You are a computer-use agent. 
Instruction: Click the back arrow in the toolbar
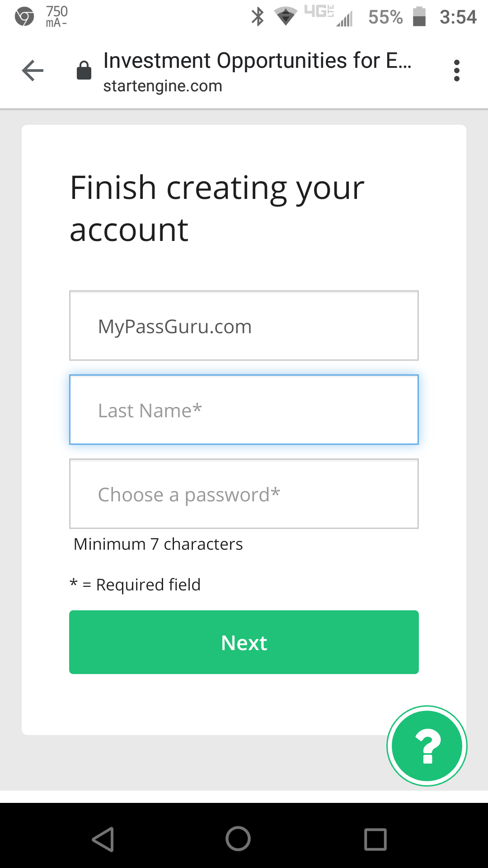click(x=33, y=70)
